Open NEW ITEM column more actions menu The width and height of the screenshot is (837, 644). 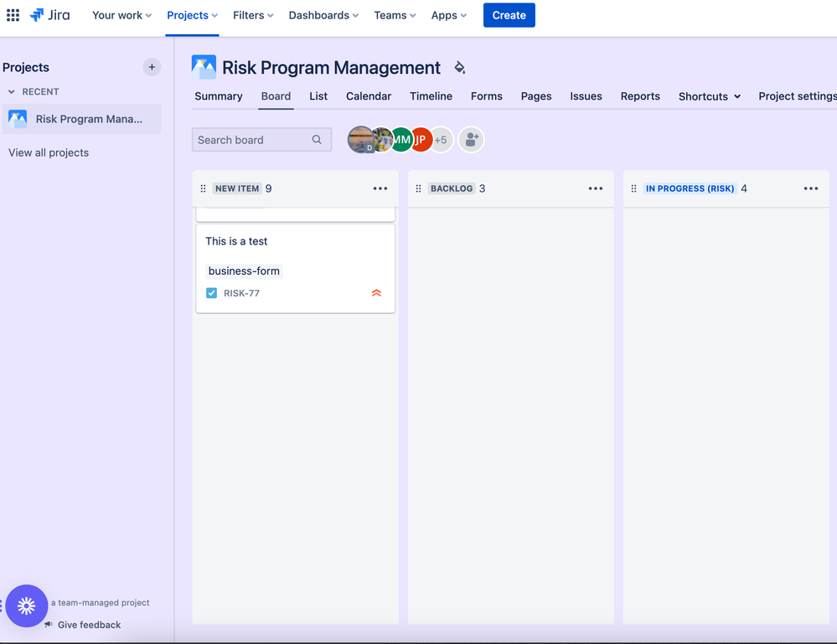click(x=380, y=188)
